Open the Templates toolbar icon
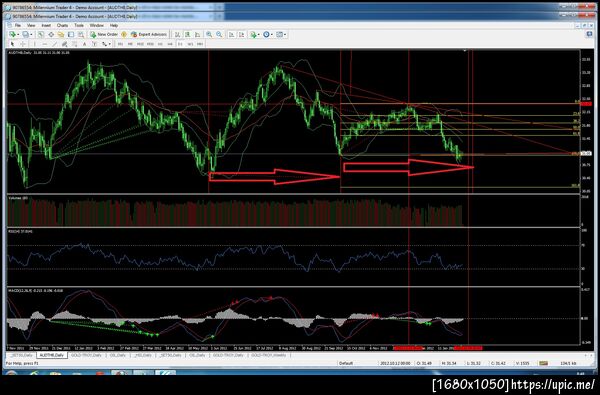The width and height of the screenshot is (600, 395). point(279,34)
